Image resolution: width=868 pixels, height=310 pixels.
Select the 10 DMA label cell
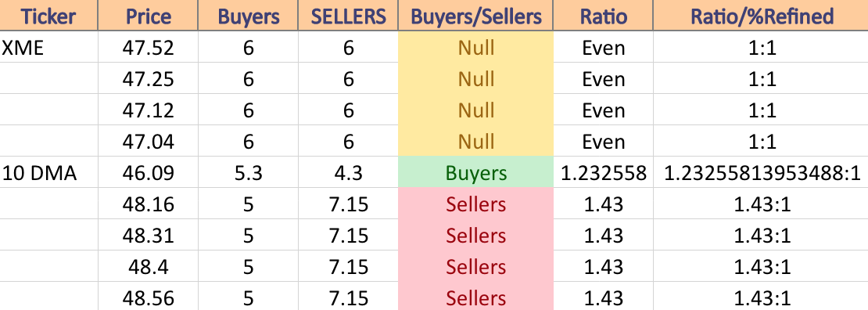click(x=48, y=172)
